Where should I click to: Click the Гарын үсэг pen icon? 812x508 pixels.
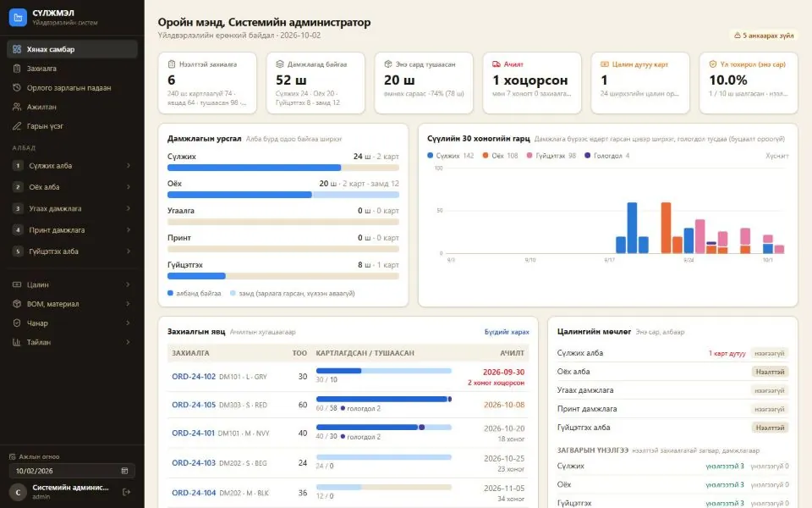click(17, 126)
